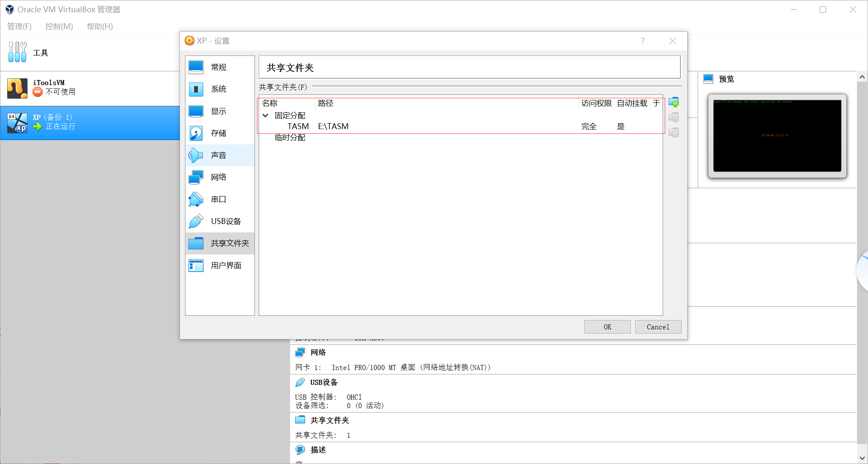868x464 pixels.
Task: Click the 工具 tools icon in manager
Action: (x=17, y=52)
